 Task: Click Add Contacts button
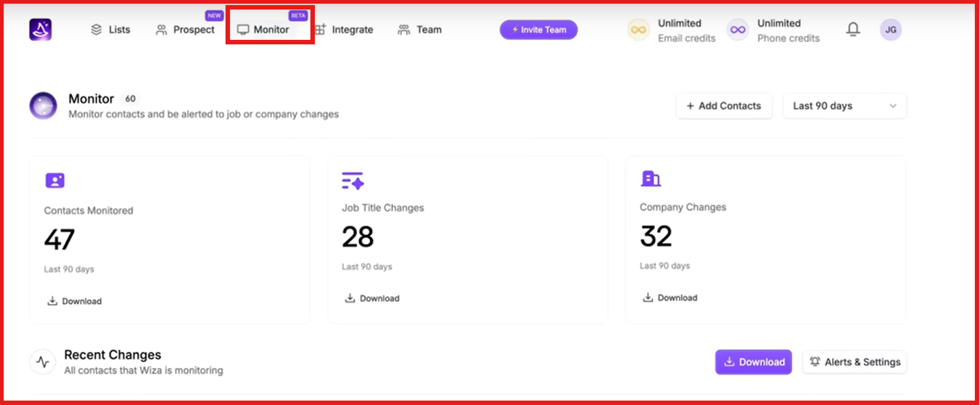point(724,106)
